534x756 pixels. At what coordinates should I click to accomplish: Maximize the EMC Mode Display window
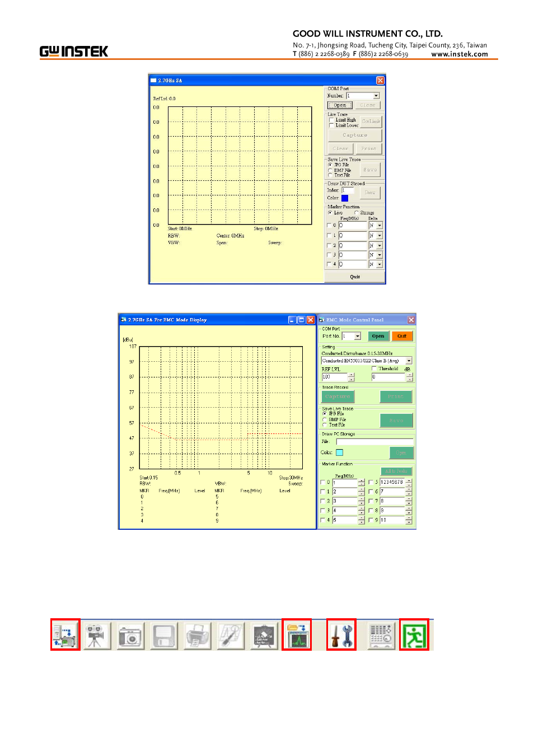(x=301, y=320)
